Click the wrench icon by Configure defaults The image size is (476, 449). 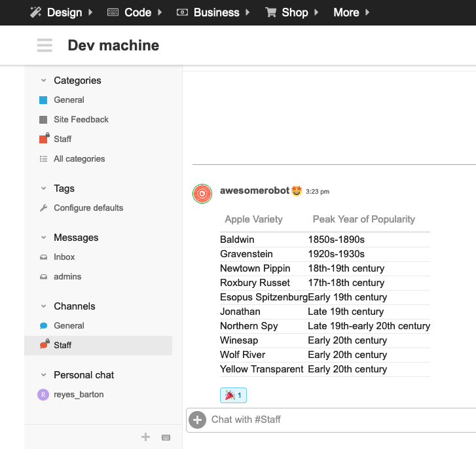(43, 208)
